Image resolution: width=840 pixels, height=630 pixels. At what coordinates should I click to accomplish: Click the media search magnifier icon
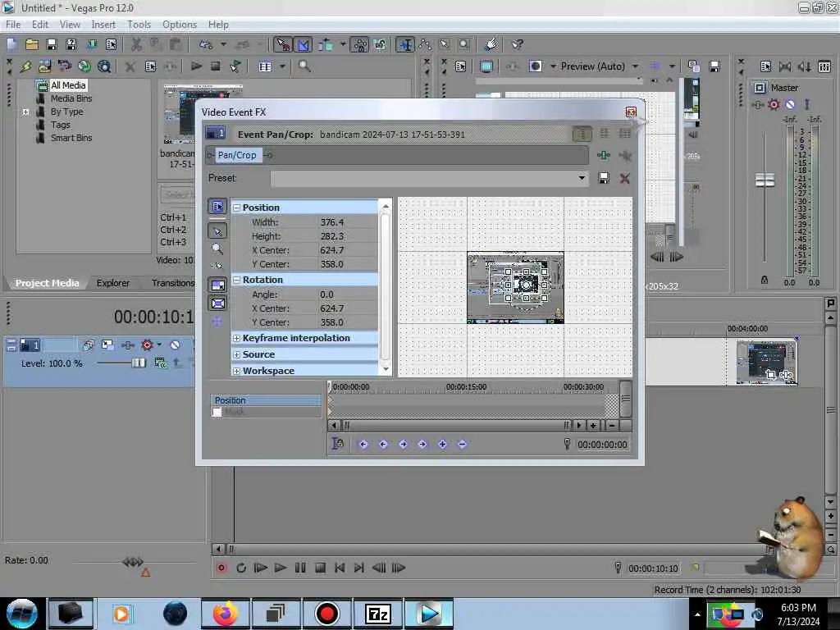tap(304, 66)
